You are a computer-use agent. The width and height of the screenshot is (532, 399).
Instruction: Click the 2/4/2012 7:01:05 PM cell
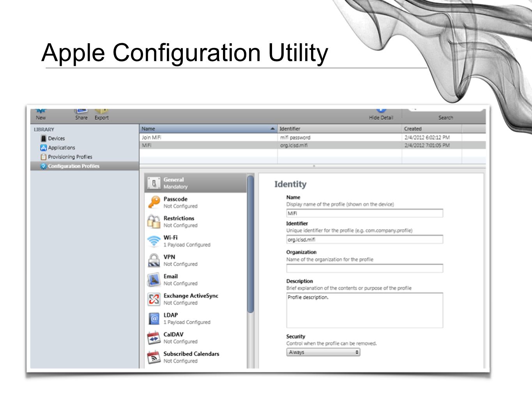pos(427,145)
